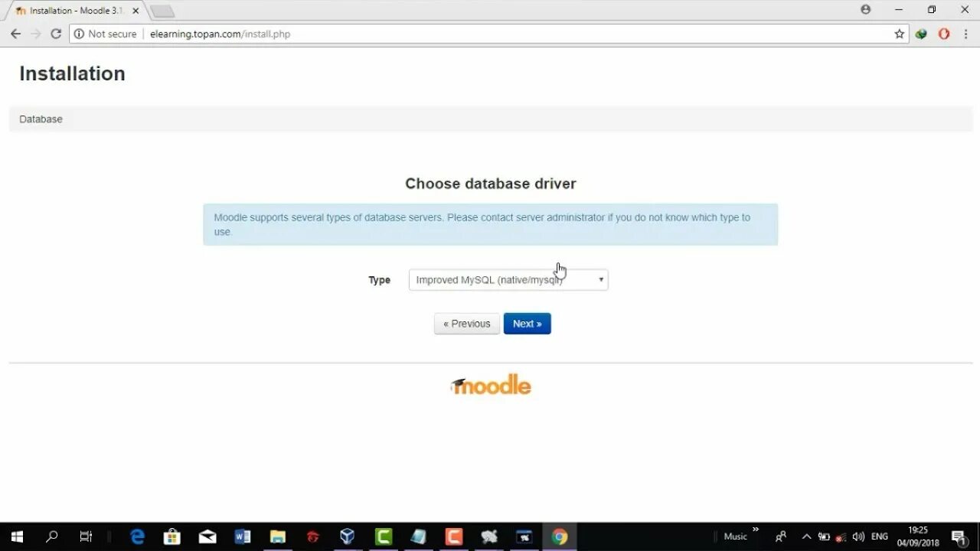Click the Database breadcrumb text
Viewport: 980px width, 551px height.
pyautogui.click(x=41, y=119)
